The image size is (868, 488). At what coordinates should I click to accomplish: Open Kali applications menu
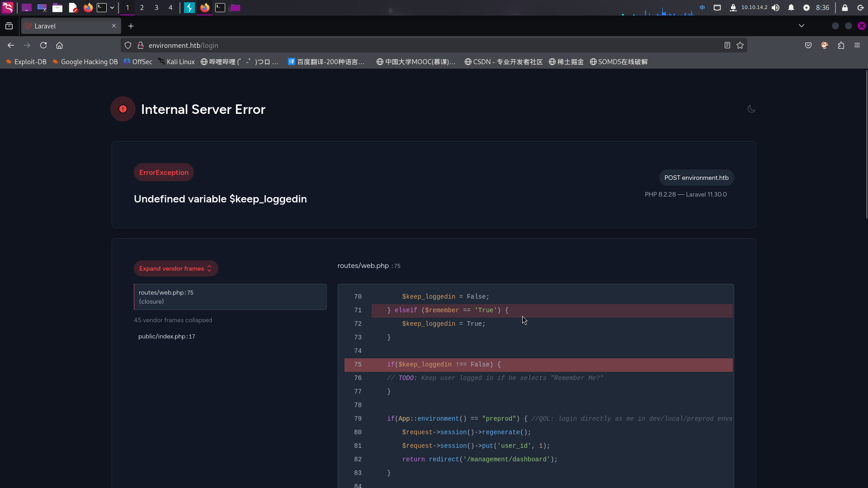point(8,8)
